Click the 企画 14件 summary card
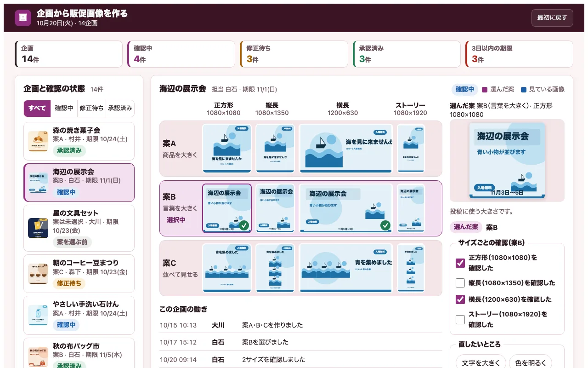Viewport: 588px width, 368px height. point(69,54)
